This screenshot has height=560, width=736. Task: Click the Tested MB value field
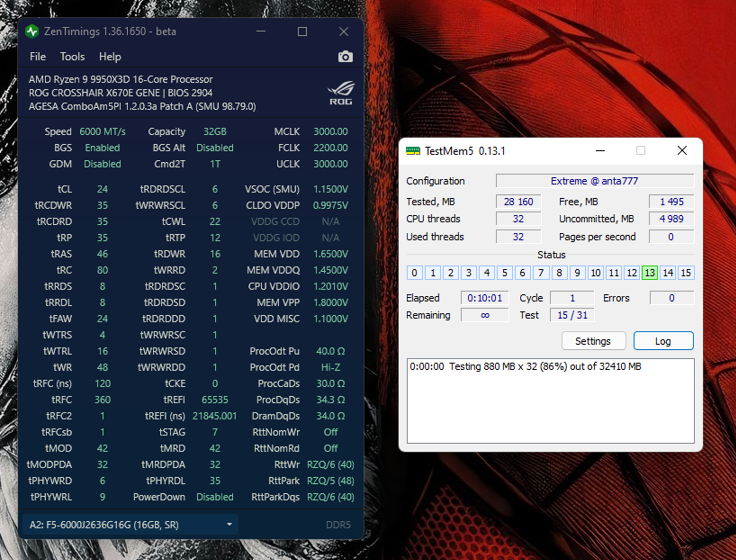[521, 201]
